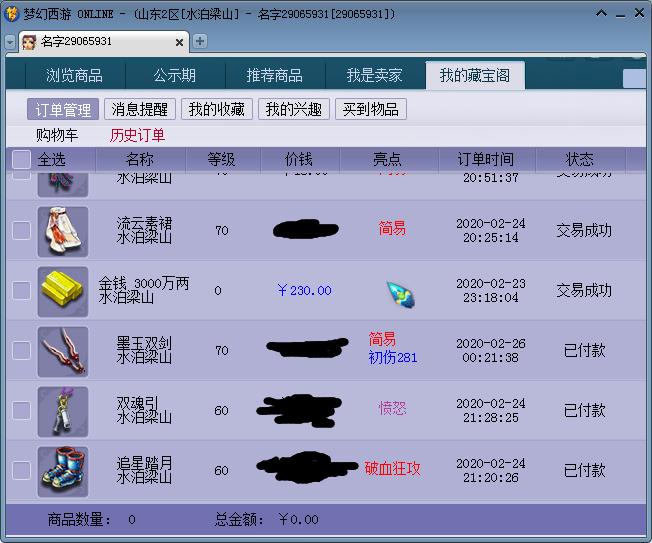
Task: Tick the checkbox for 金钱 3000万两 row
Action: click(x=21, y=290)
